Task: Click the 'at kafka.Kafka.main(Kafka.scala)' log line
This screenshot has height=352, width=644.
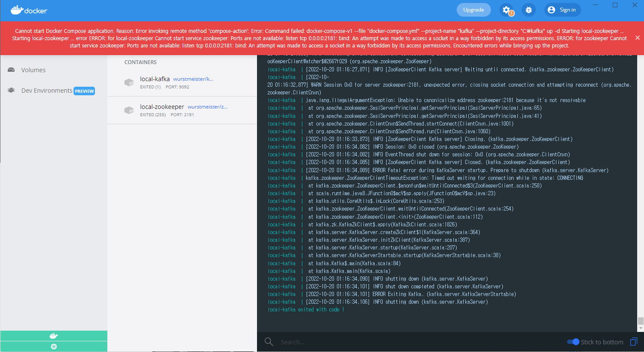Action: click(329, 271)
